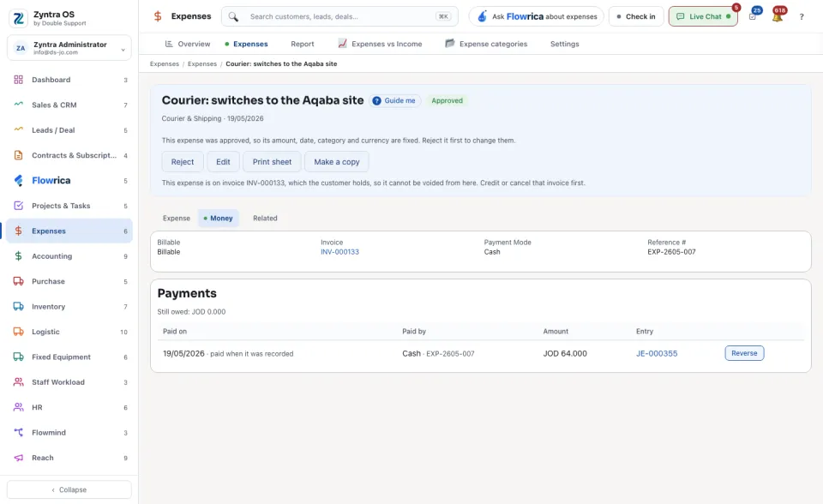Focus the search customers, leads, deals field
This screenshot has height=504, width=823.
[x=340, y=17]
